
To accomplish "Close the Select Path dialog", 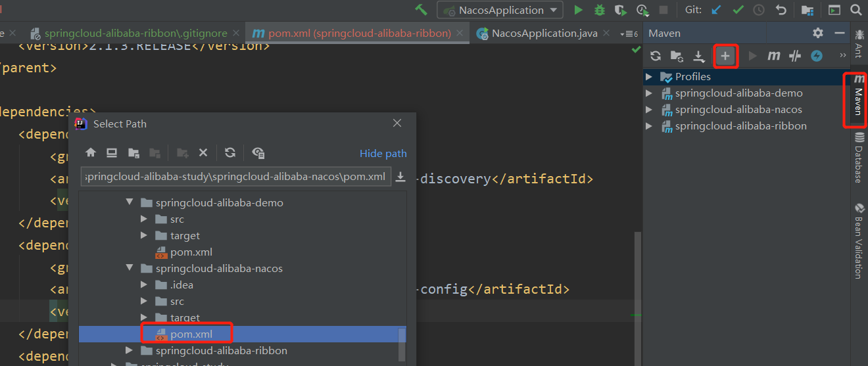I will point(397,123).
